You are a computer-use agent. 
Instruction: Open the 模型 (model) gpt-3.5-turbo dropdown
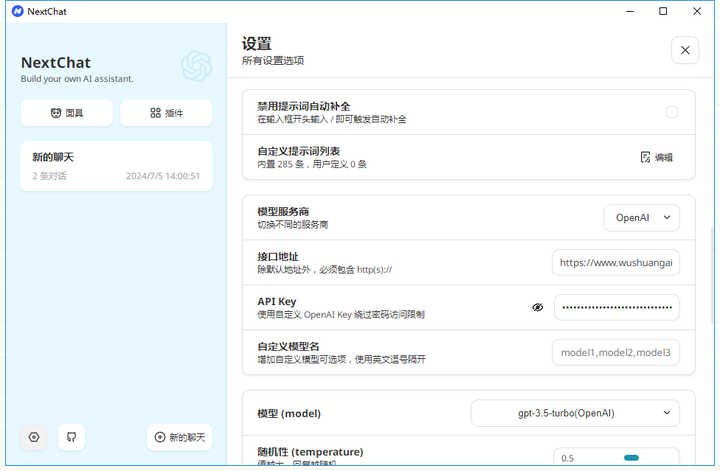point(575,413)
